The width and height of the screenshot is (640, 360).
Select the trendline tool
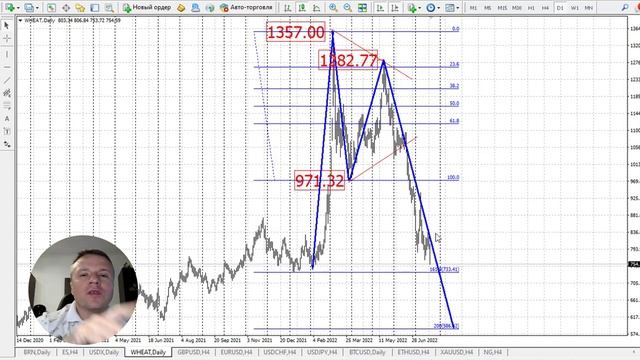[7, 80]
